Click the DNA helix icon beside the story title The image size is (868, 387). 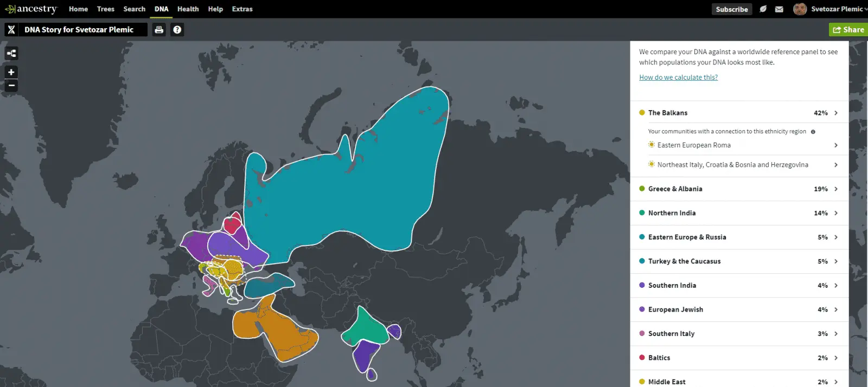(x=11, y=30)
